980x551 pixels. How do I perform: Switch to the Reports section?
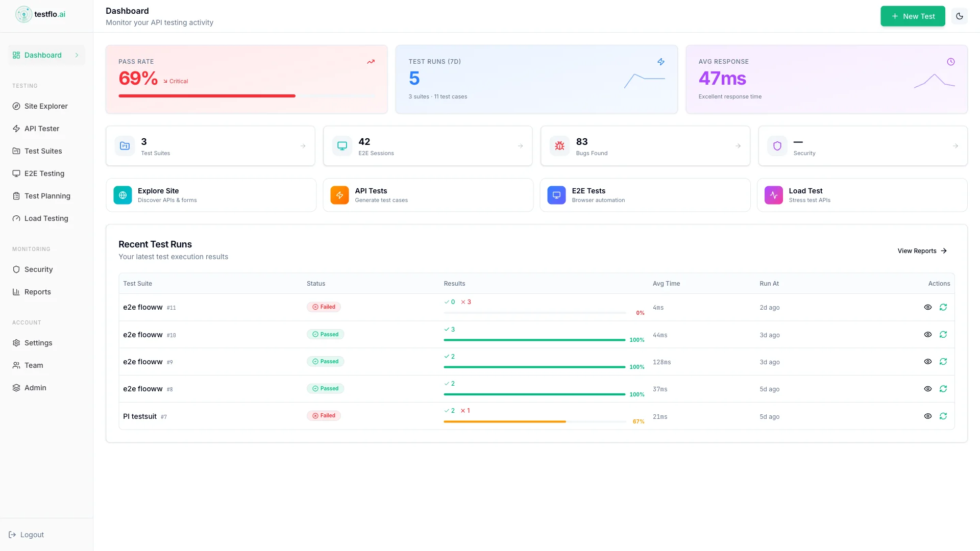38,292
